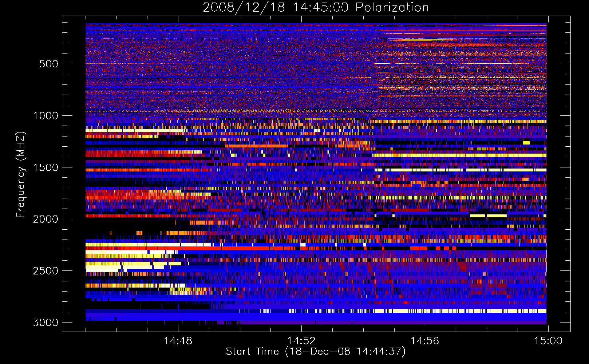
Task: Click the 500 frequency tick label
Action: coord(48,64)
